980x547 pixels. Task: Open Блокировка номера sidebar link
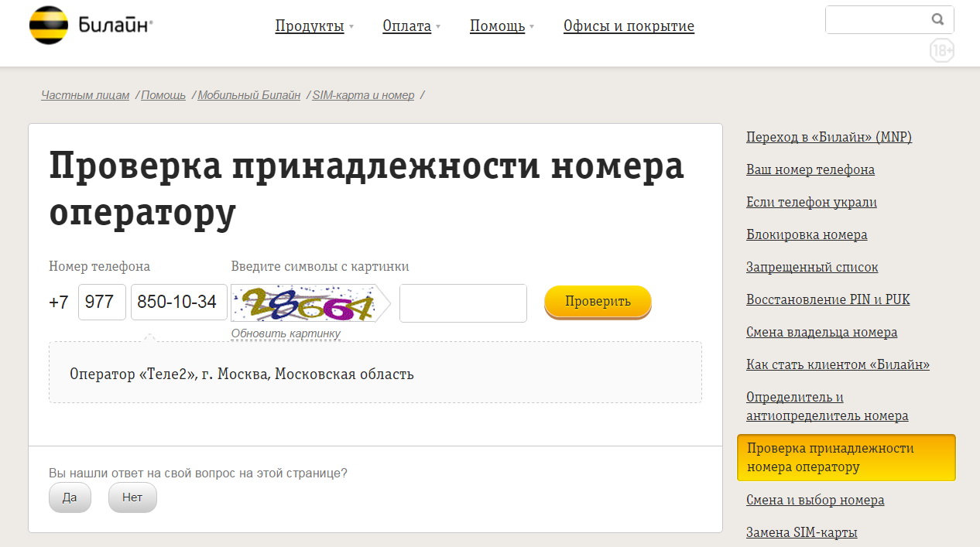(x=807, y=234)
